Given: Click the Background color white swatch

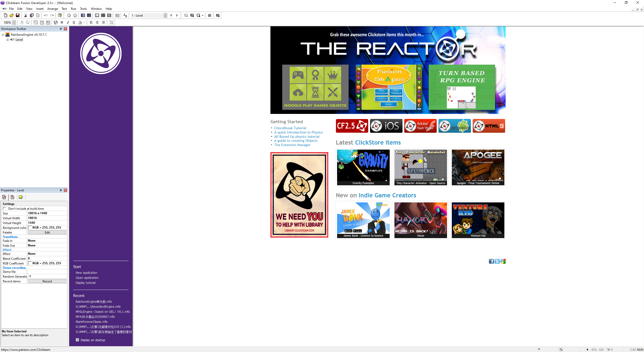Looking at the screenshot, I should pyautogui.click(x=30, y=228).
